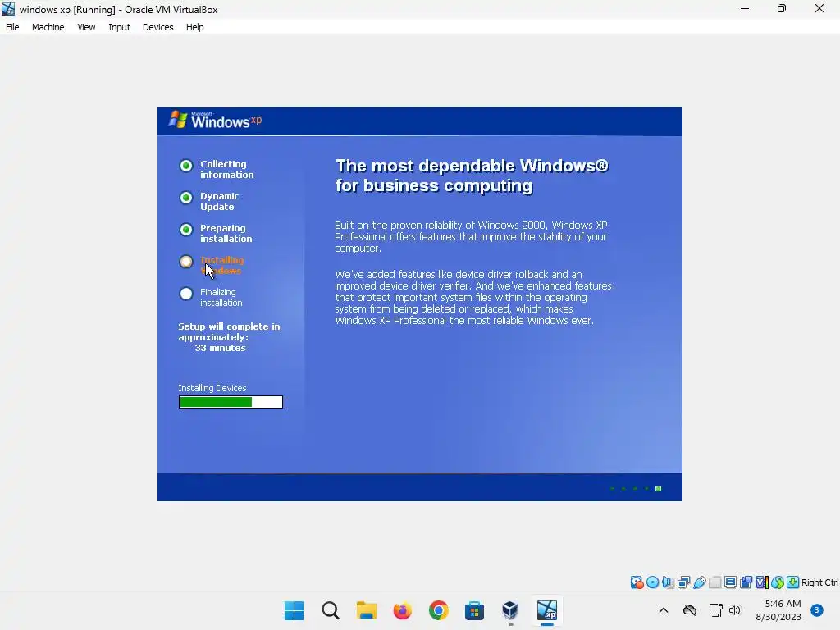Click the Installing Devices progress bar
This screenshot has width=840, height=630.
[231, 402]
